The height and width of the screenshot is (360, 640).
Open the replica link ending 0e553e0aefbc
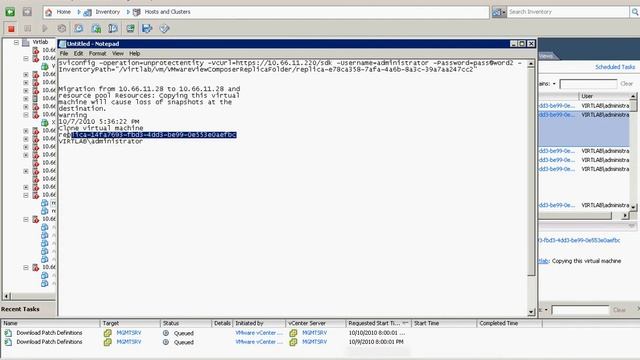pos(579,240)
